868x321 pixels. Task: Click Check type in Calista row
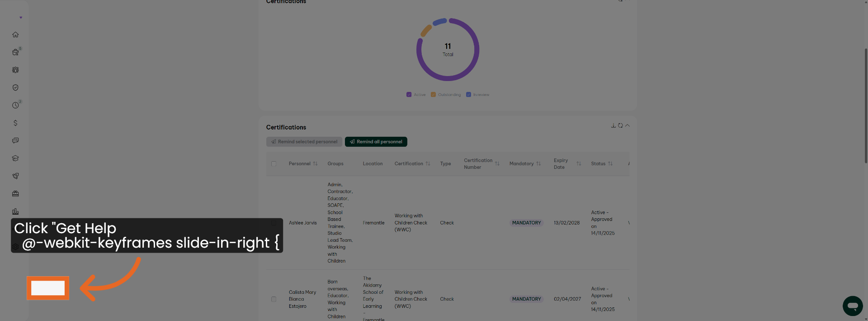click(x=447, y=299)
